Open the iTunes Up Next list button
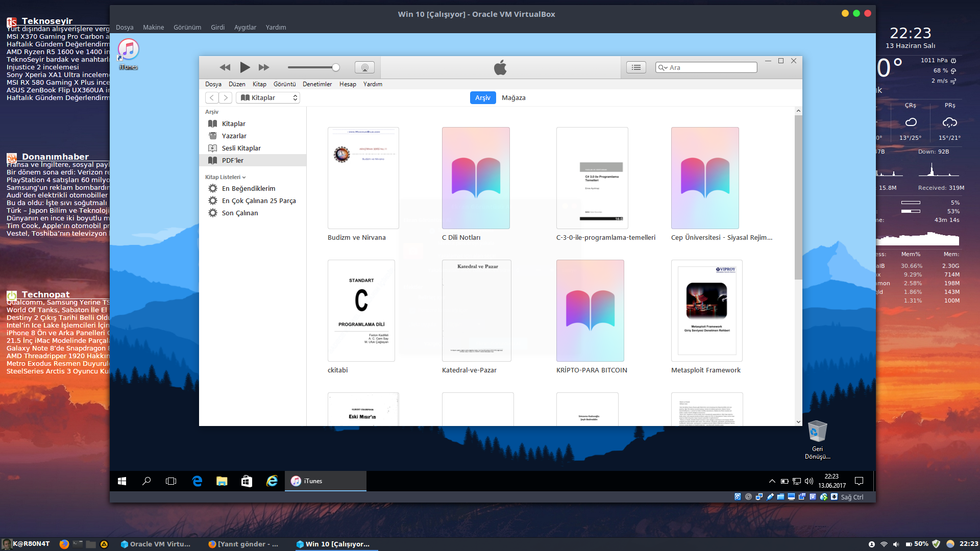Viewport: 980px width, 551px height. click(x=636, y=67)
